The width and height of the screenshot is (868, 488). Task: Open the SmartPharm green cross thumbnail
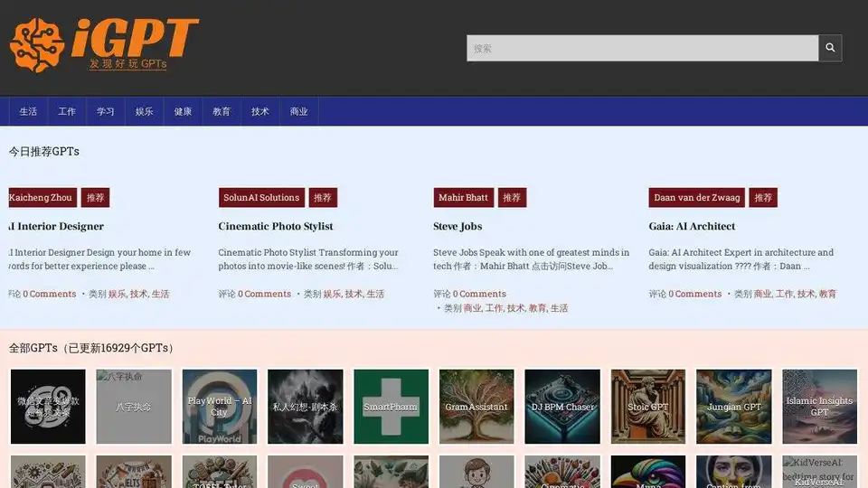(x=392, y=407)
